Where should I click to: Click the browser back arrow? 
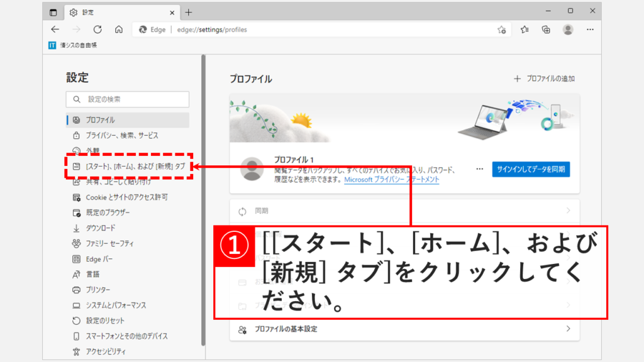click(55, 30)
